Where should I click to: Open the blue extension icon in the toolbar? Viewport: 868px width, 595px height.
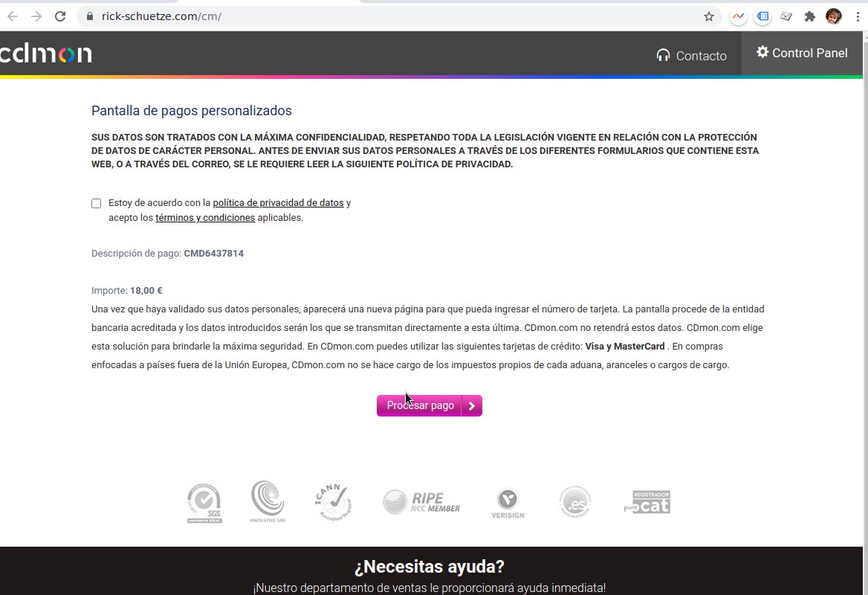(x=762, y=16)
